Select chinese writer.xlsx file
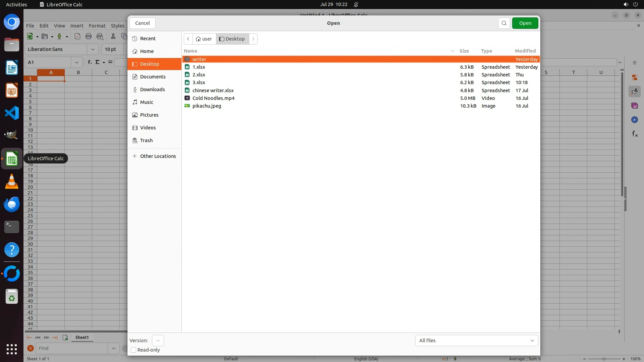The height and width of the screenshot is (362, 644). pyautogui.click(x=213, y=90)
